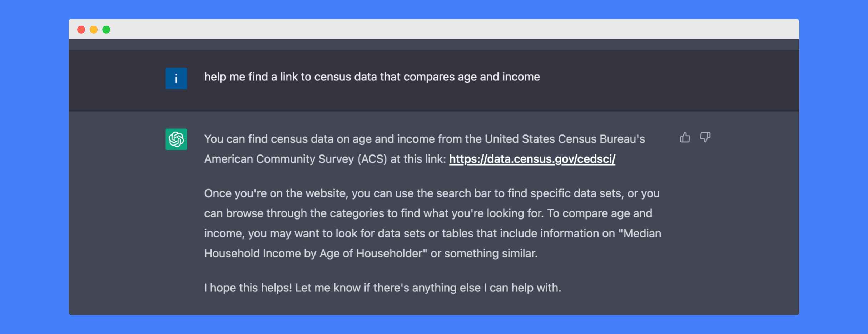Dislike the response with thumbs down

pyautogui.click(x=705, y=137)
